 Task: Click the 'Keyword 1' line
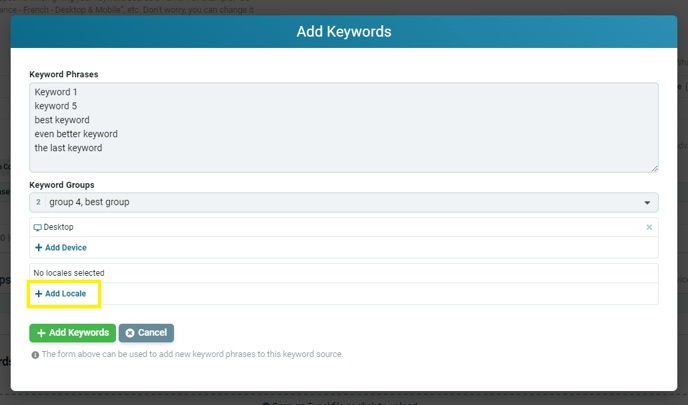pos(56,92)
